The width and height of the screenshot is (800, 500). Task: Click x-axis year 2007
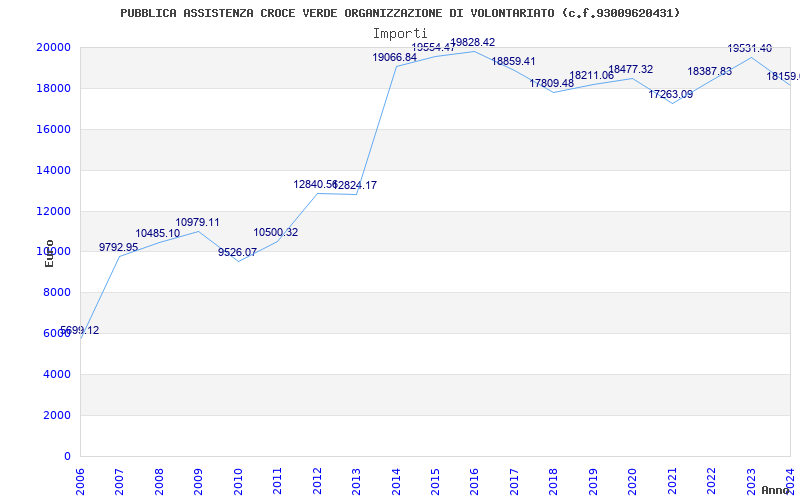(119, 482)
